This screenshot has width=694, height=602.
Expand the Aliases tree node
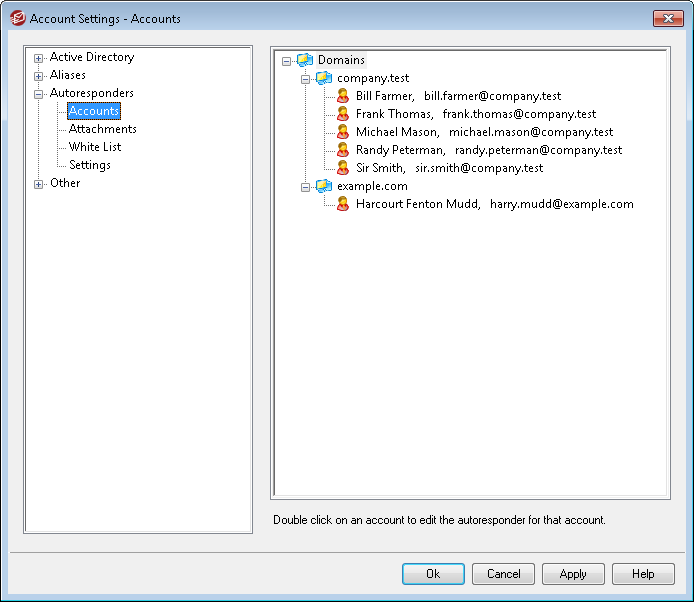[39, 76]
